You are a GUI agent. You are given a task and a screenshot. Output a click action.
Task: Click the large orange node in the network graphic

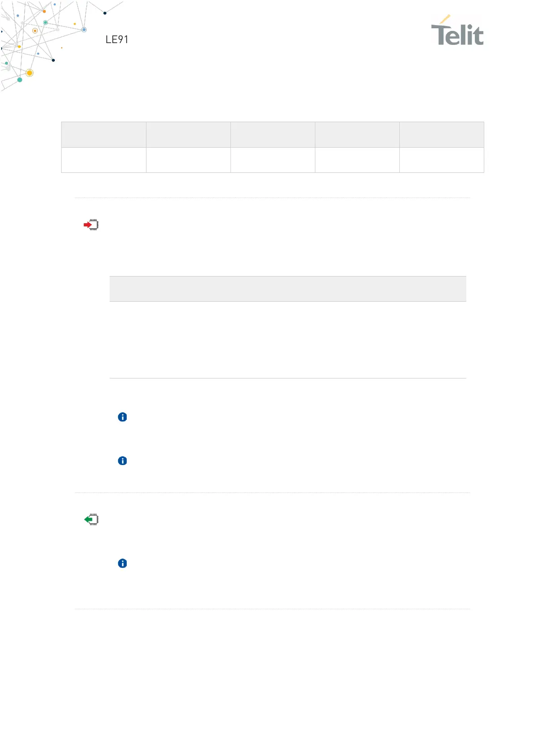click(x=30, y=73)
